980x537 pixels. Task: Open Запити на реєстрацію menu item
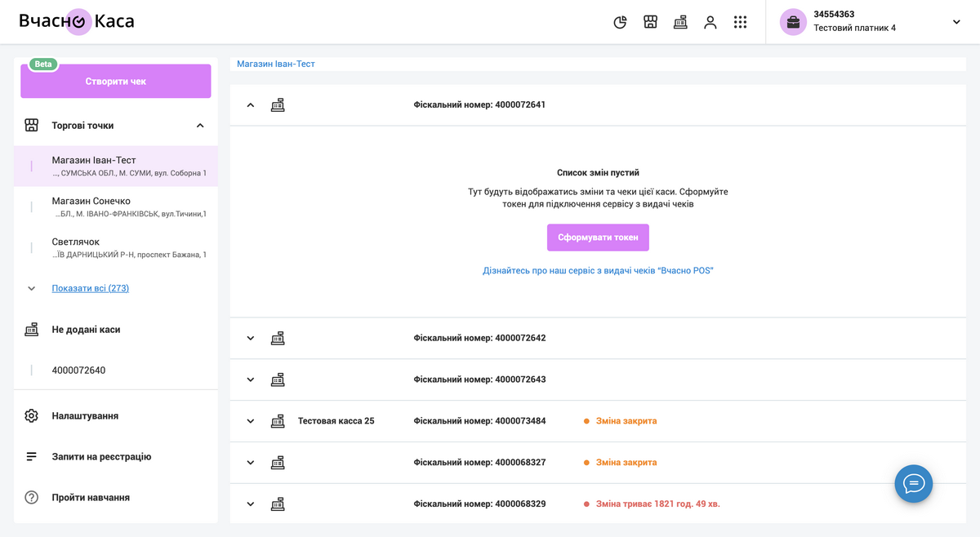101,457
